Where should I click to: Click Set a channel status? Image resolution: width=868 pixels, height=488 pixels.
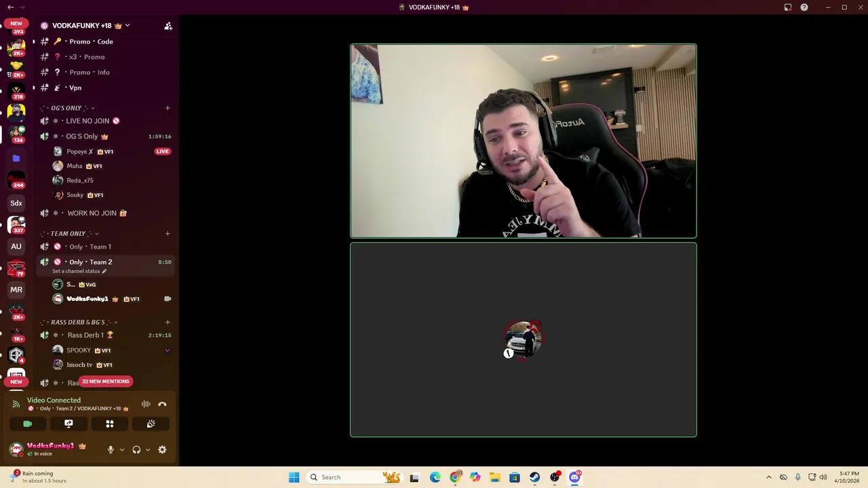pyautogui.click(x=76, y=271)
